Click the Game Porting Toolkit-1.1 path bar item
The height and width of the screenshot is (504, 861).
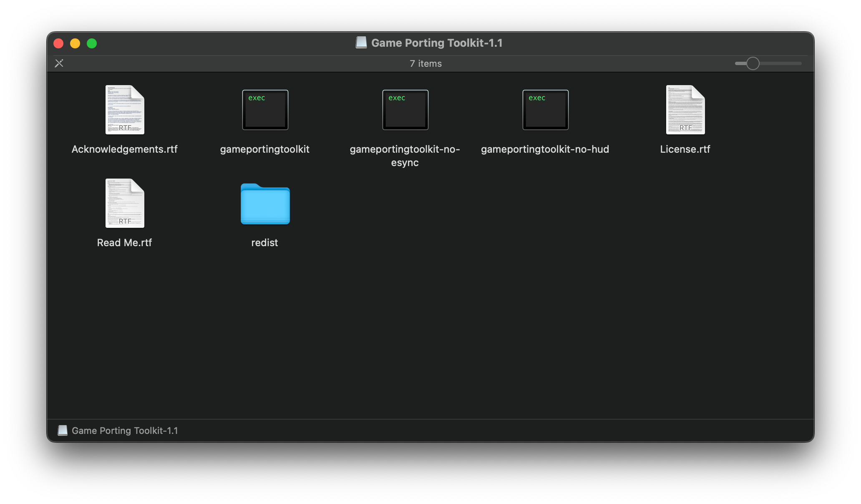click(124, 431)
